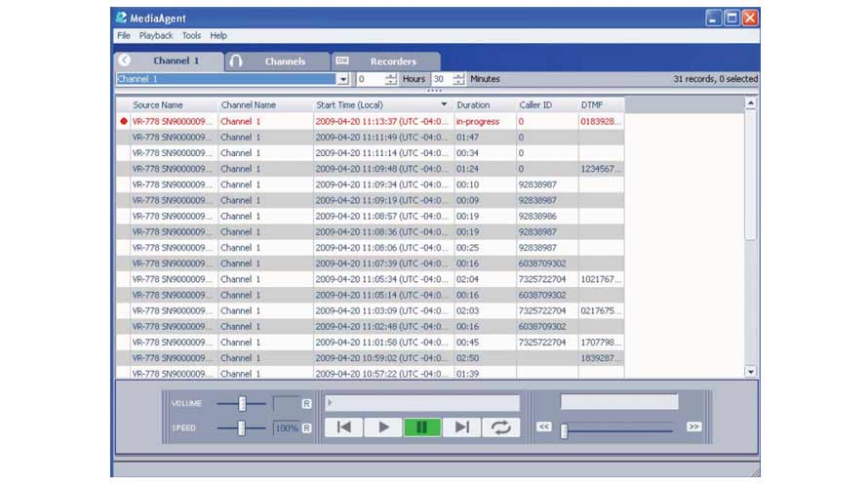This screenshot has height=488, width=868.
Task: Click the red in-progress recording indicator dot
Action: (x=124, y=121)
